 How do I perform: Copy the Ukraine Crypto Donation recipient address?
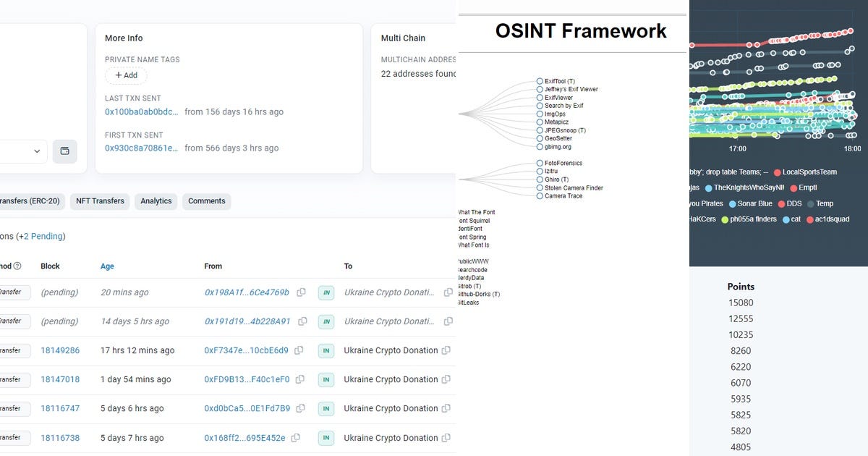(x=448, y=292)
